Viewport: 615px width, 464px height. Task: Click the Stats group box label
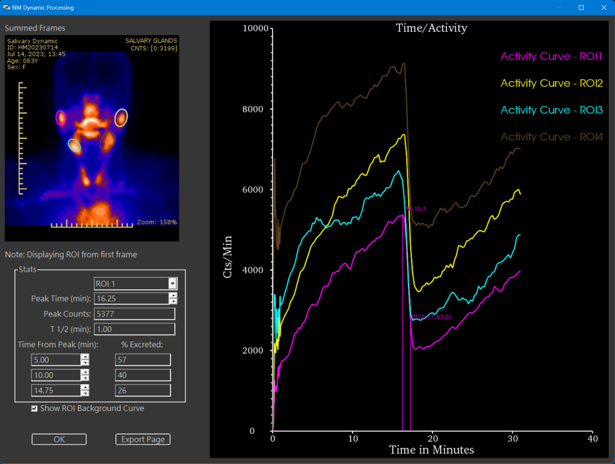click(27, 269)
